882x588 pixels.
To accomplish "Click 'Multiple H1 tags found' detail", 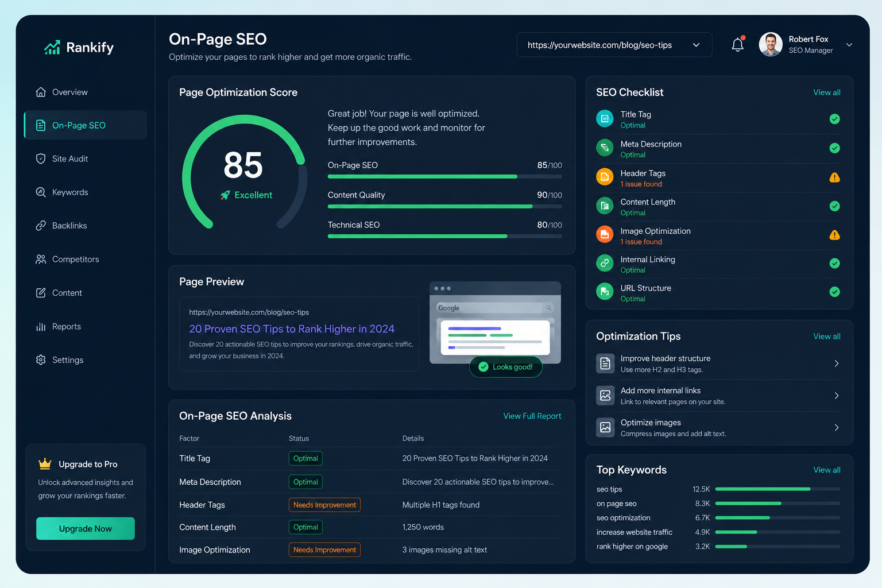I will [441, 505].
